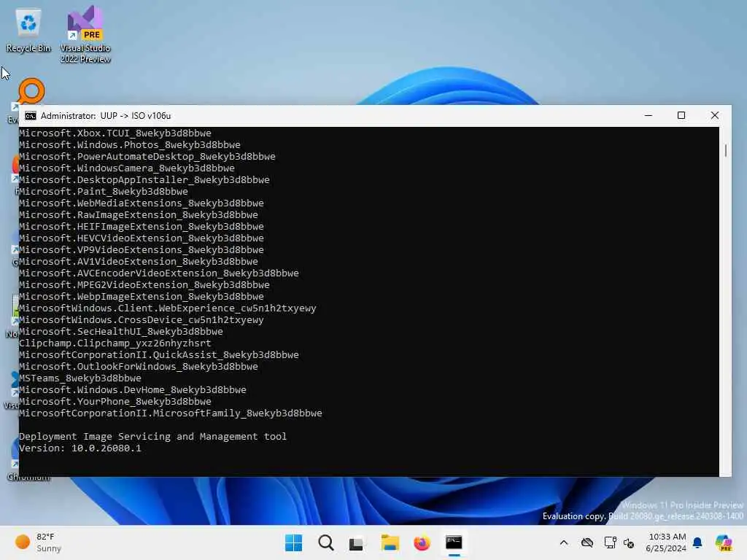This screenshot has width=747, height=560.
Task: Click the Microsoft.AV1VideoExtension_8wekyb3d8bbwe line
Action: coord(139,262)
